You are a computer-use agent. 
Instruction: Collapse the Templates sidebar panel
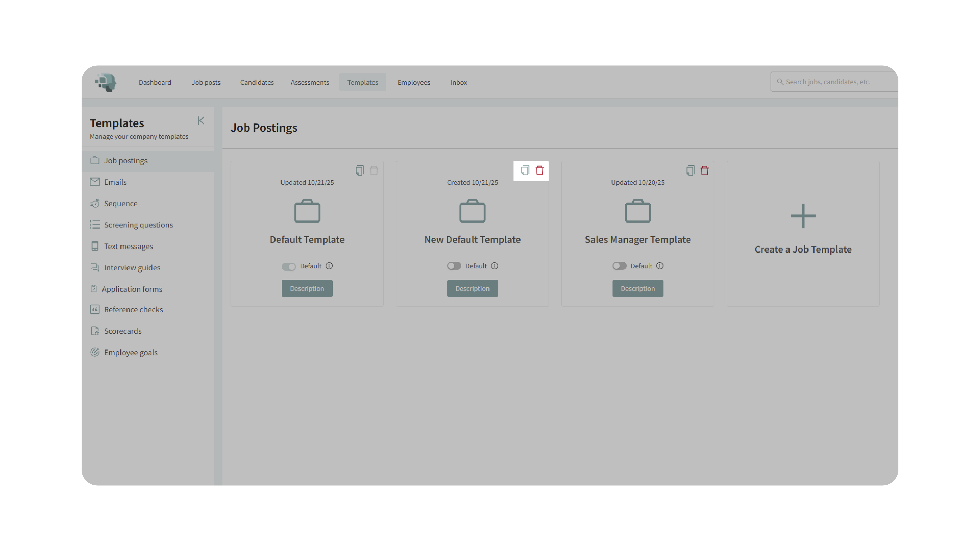(x=201, y=120)
